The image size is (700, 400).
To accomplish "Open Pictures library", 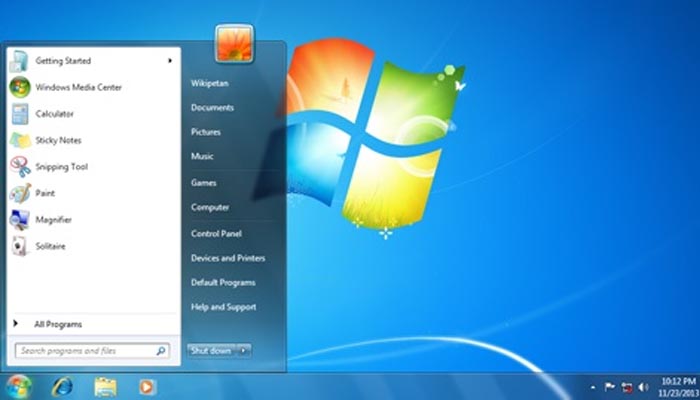I will pos(206,132).
